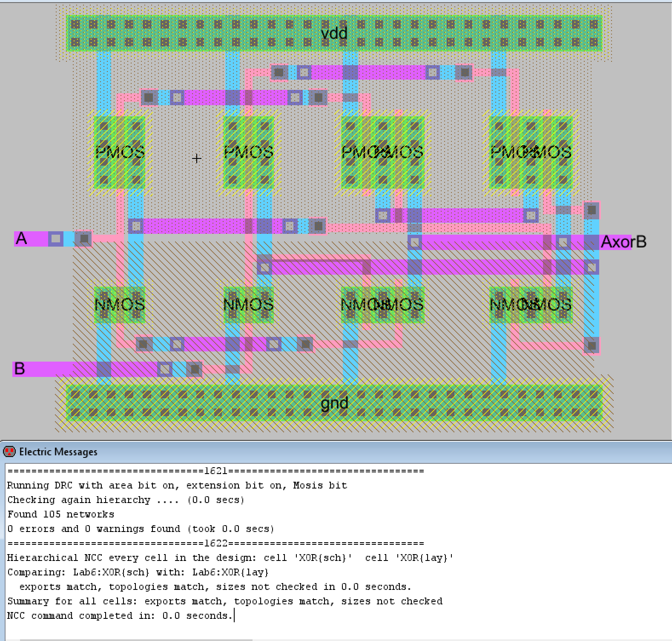Screen dimensions: 672x641
Task: Select the leftmost NMOS transistor
Action: 120,305
